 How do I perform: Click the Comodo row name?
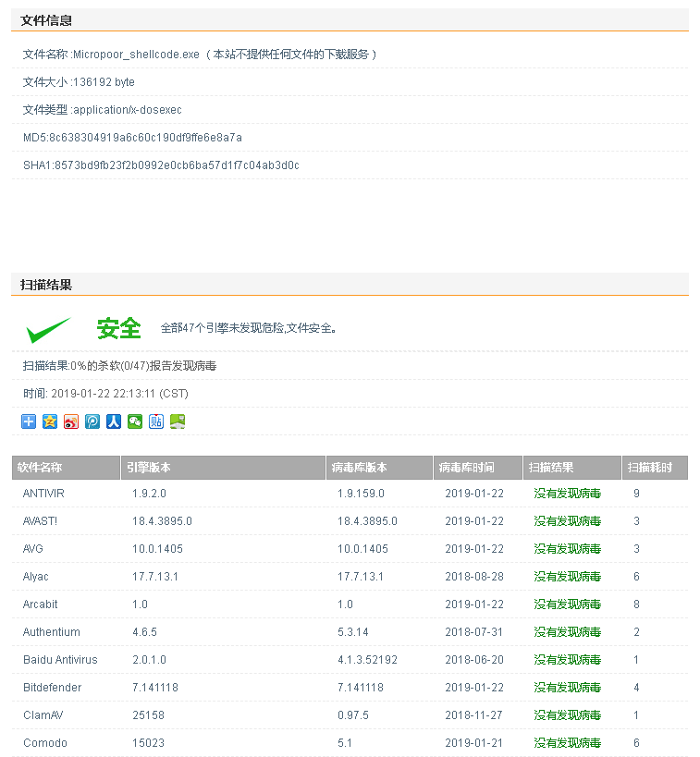click(45, 743)
